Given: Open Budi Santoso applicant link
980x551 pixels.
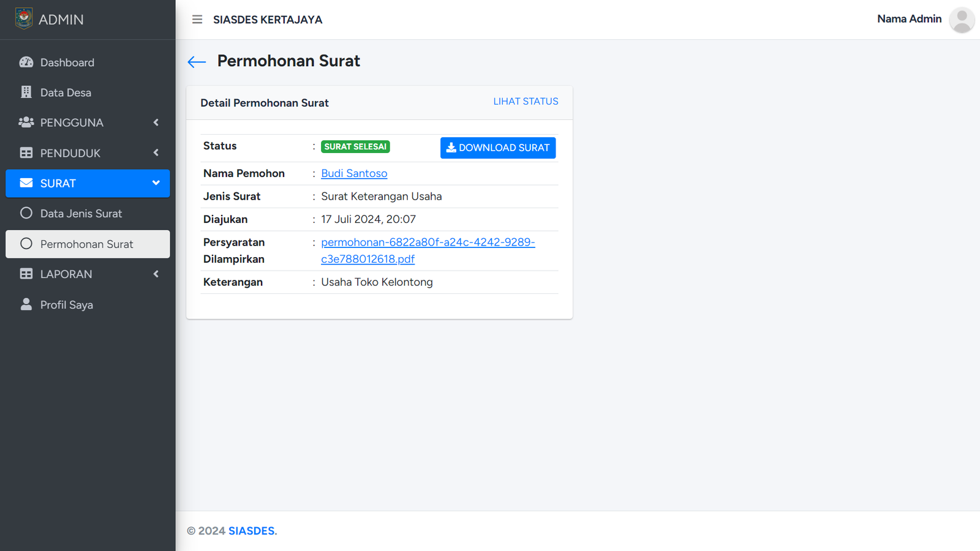Looking at the screenshot, I should pos(354,174).
